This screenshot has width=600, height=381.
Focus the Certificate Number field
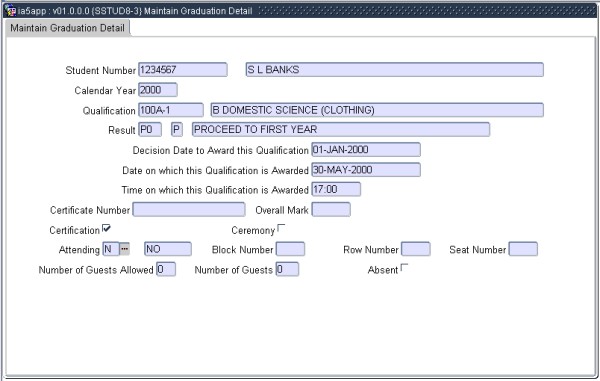point(189,210)
